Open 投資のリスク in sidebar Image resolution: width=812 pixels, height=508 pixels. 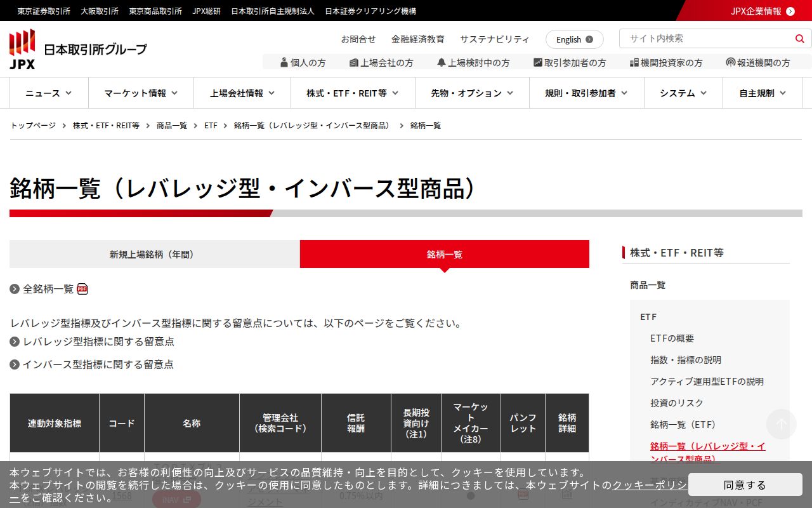677,403
